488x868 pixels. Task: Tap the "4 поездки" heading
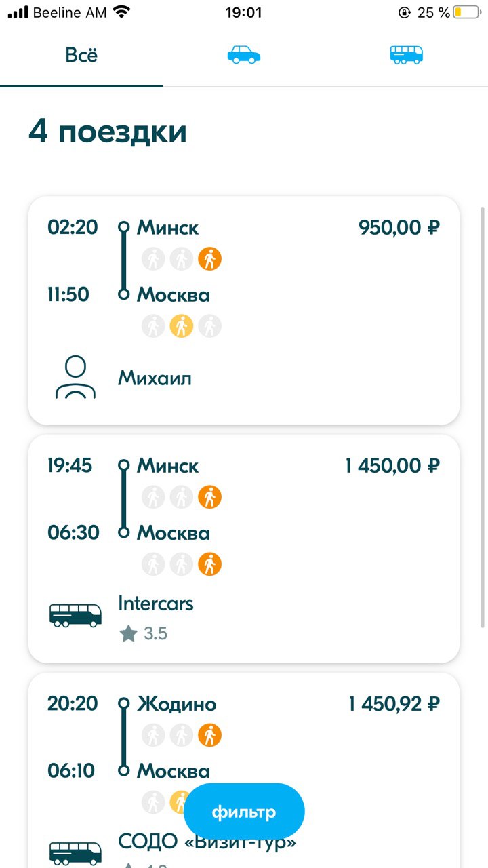107,132
